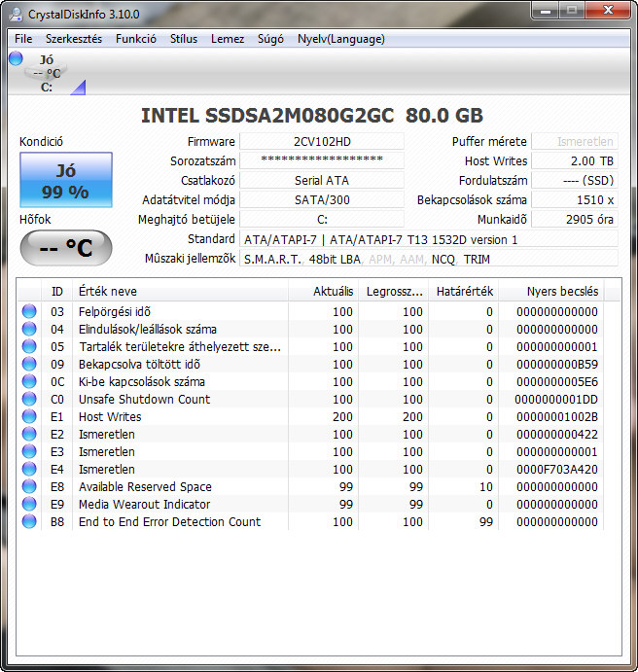Minimize the CrystalDiskInfo window
The width and height of the screenshot is (638, 672).
[x=546, y=11]
